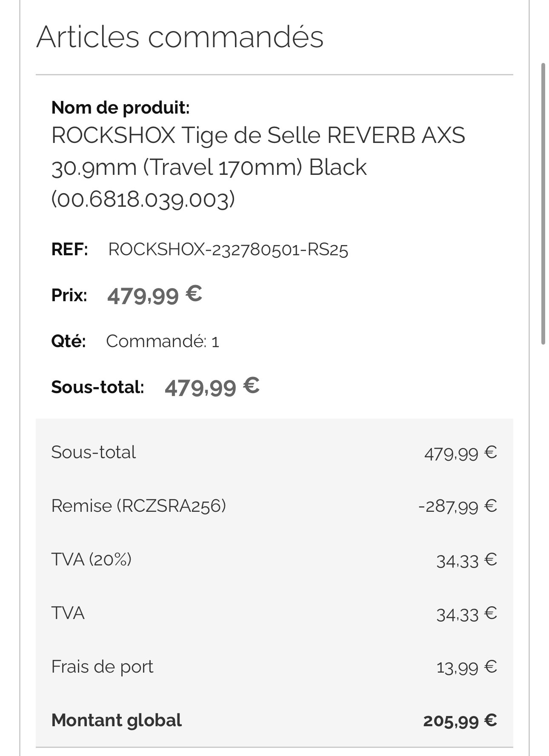This screenshot has height=756, width=549.
Task: Click the Montant global label
Action: (x=116, y=720)
